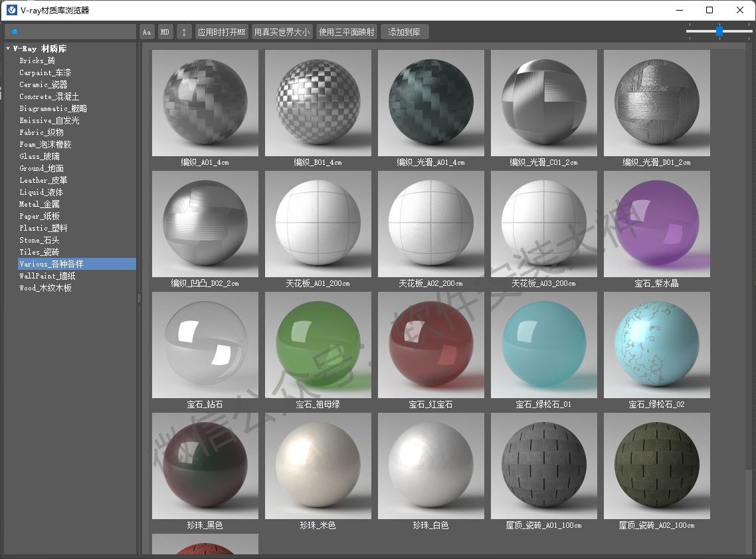Select the 屋顶_瓷砖_A01_100cm roof tile thumbnail

[544, 466]
